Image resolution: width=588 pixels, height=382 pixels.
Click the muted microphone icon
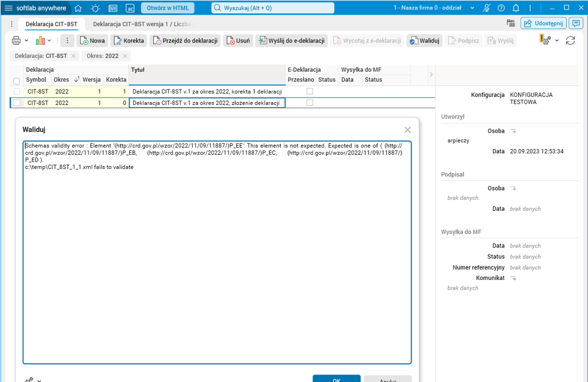point(487,8)
